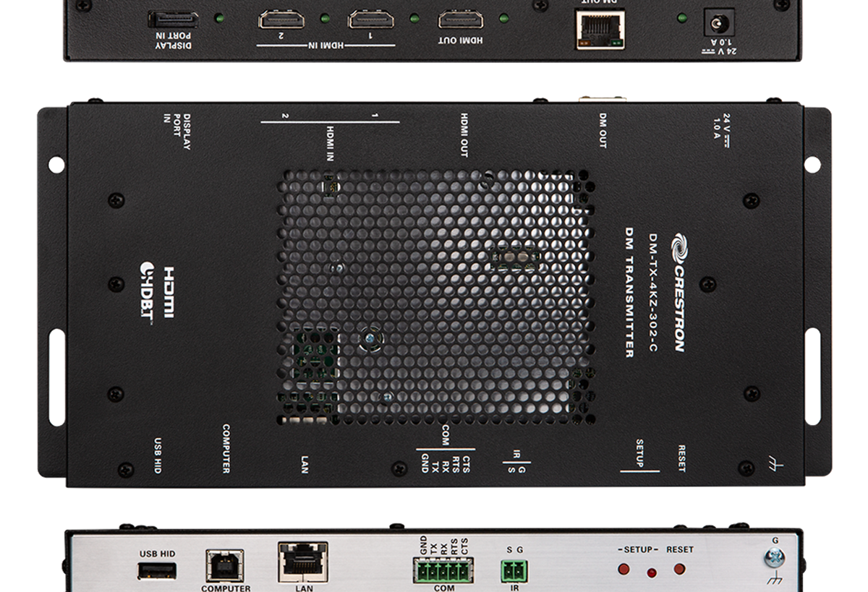The height and width of the screenshot is (592, 868).
Task: Click the "COM" label on top cover
Action: [446, 435]
